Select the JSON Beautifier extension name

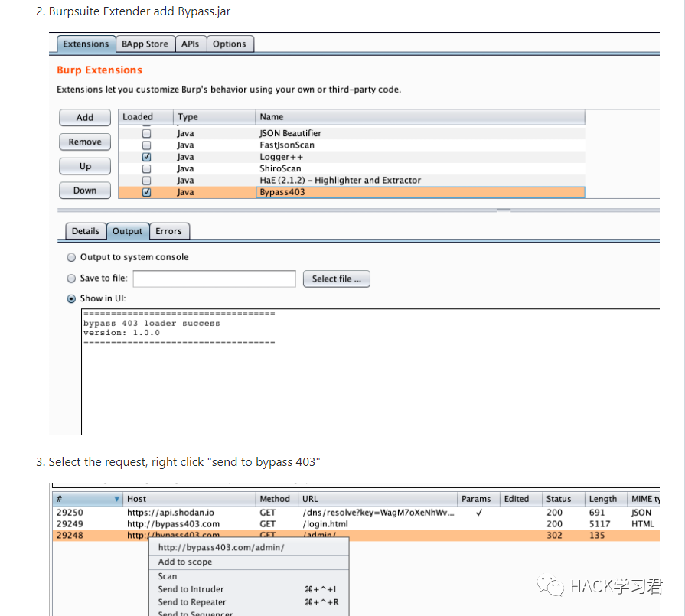291,133
